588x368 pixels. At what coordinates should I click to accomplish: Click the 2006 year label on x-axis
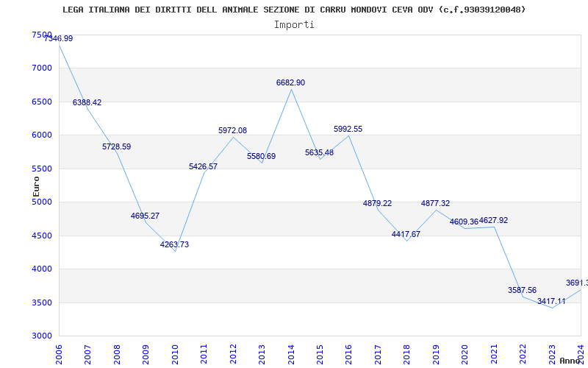[59, 355]
